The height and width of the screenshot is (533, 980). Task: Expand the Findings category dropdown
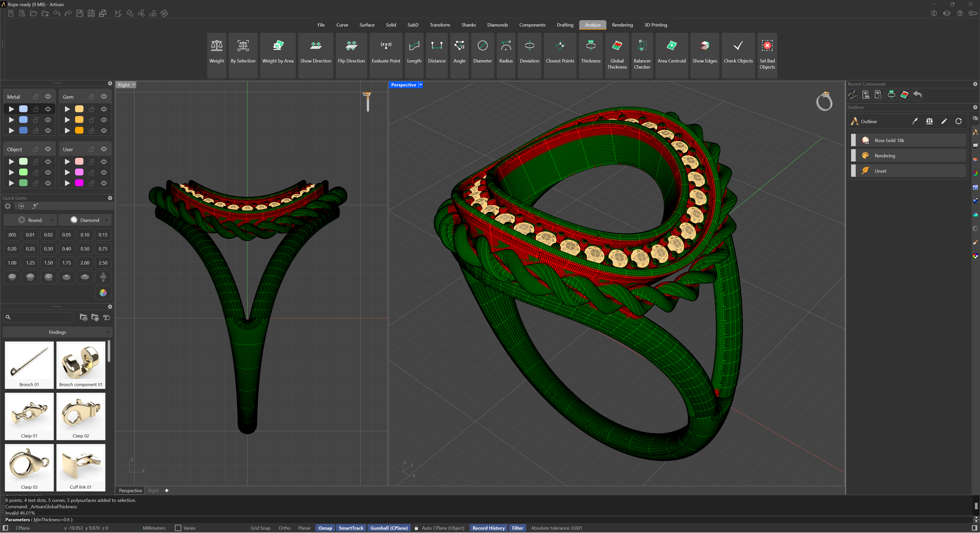(57, 332)
